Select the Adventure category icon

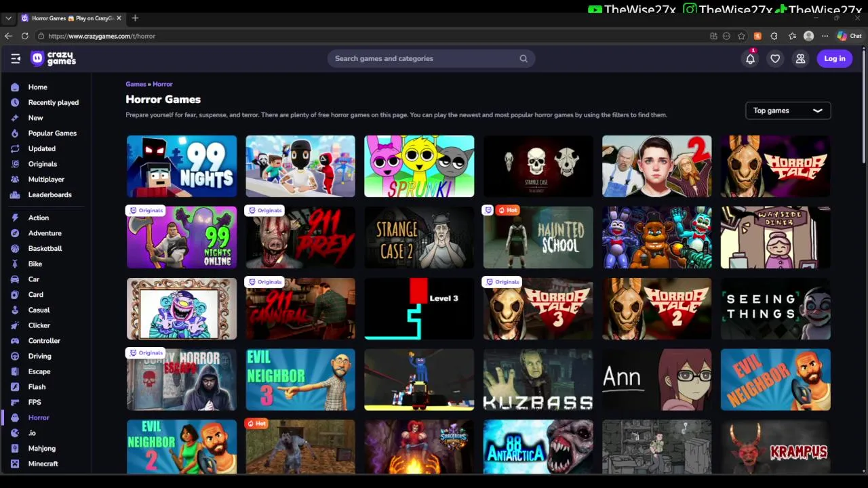tap(15, 233)
